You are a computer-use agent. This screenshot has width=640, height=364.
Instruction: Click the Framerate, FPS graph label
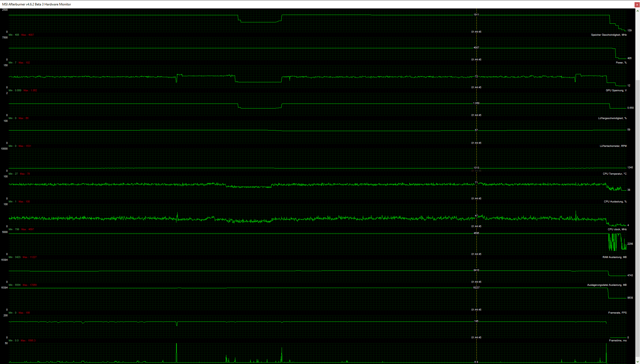coord(617,313)
